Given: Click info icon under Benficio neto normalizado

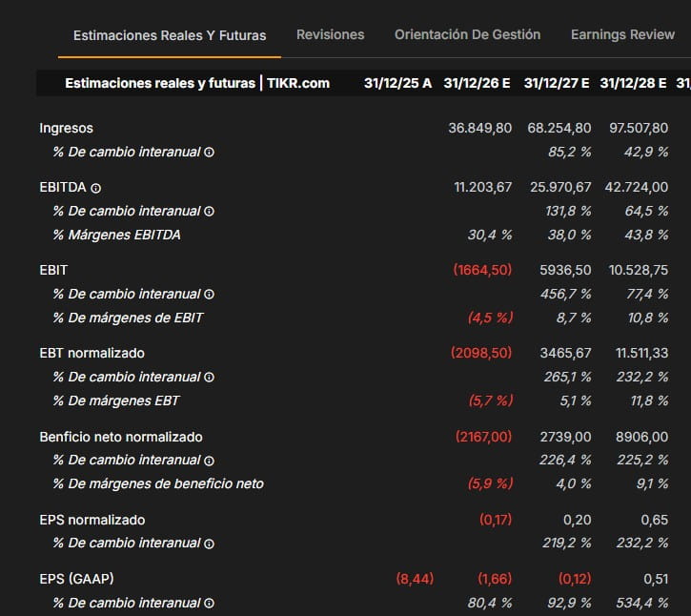Looking at the screenshot, I should click(x=210, y=461).
